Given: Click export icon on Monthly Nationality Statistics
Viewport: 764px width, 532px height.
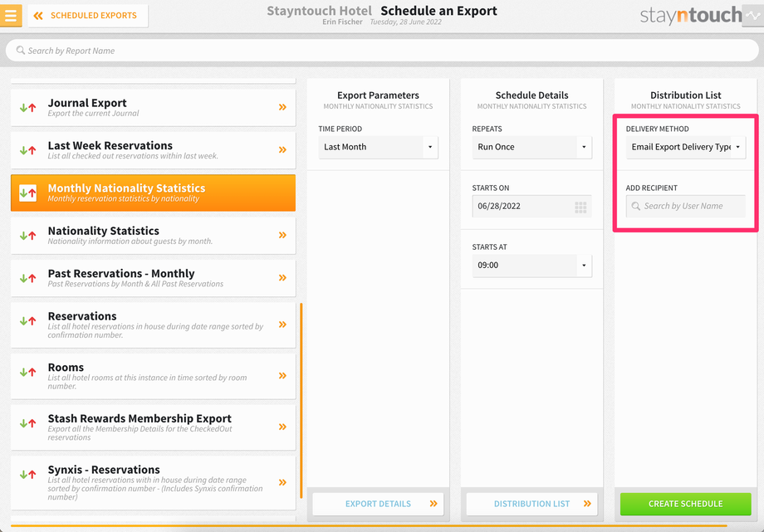Looking at the screenshot, I should [x=27, y=193].
